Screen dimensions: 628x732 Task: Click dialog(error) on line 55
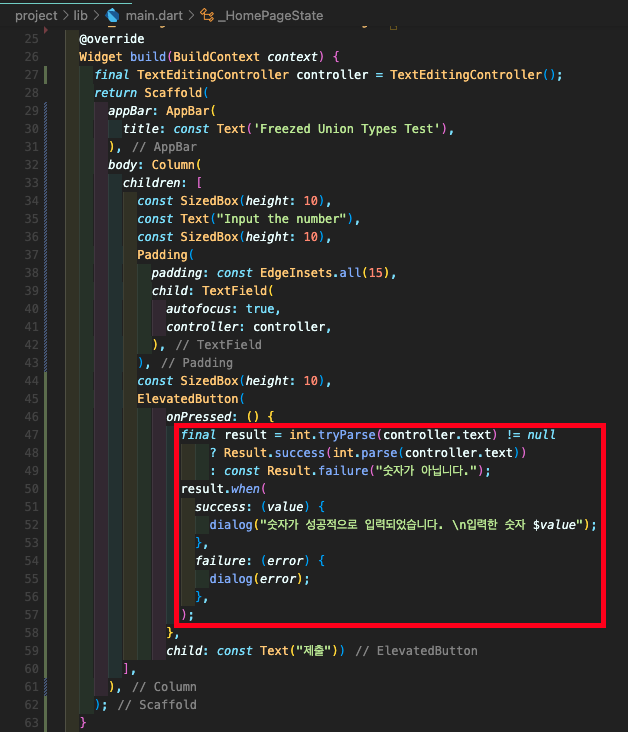point(256,579)
